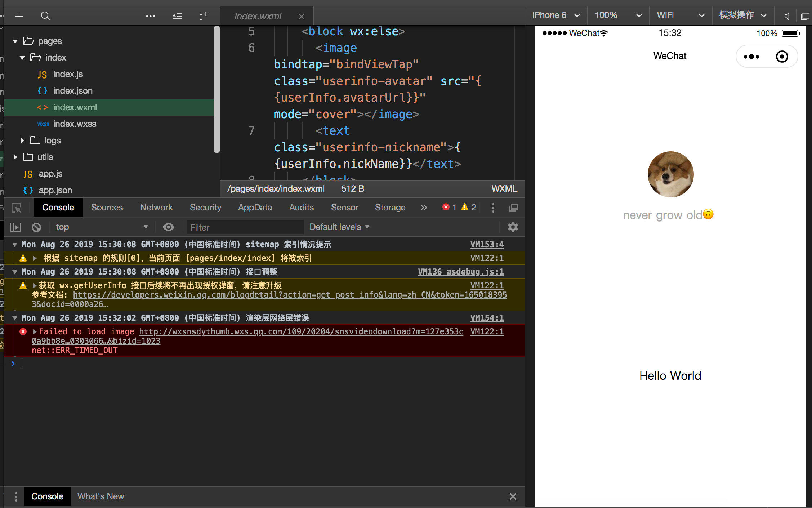Click the simulator capsule record button
This screenshot has height=508, width=812.
(782, 57)
